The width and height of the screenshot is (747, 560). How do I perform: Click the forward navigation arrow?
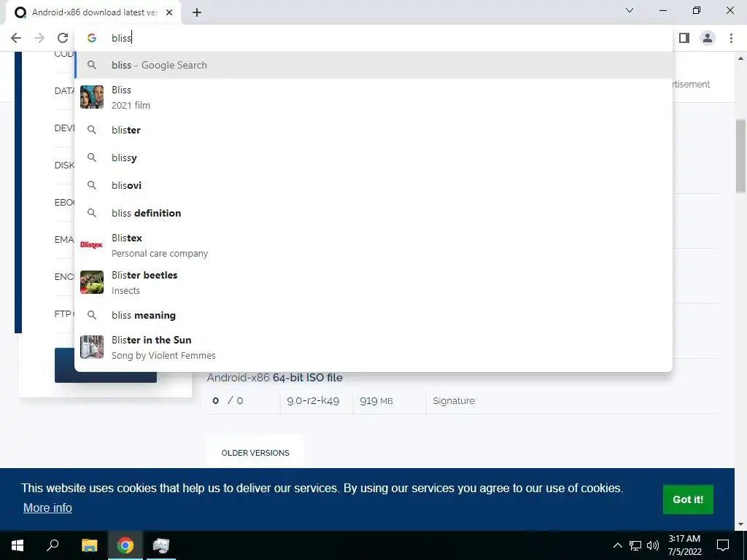click(39, 38)
